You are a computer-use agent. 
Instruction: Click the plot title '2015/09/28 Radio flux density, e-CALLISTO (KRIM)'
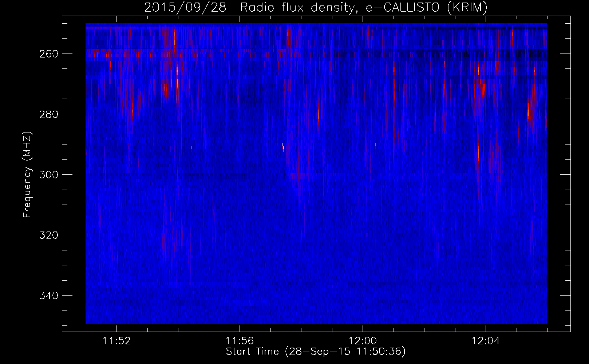coord(316,8)
